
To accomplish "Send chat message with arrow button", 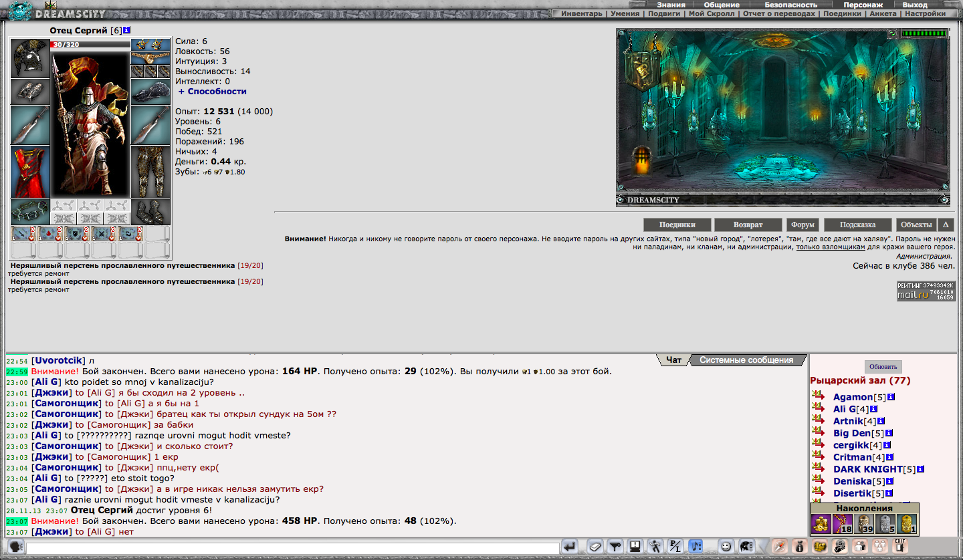I will [x=569, y=547].
